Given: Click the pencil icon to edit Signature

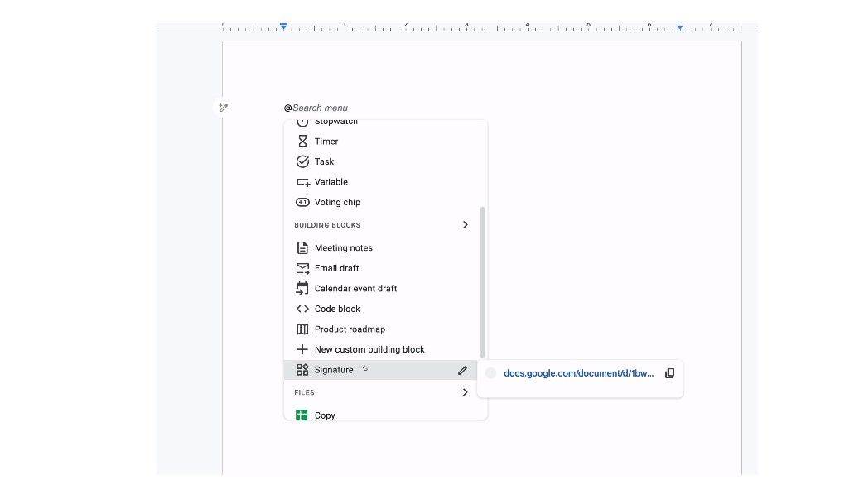Looking at the screenshot, I should pos(462,370).
